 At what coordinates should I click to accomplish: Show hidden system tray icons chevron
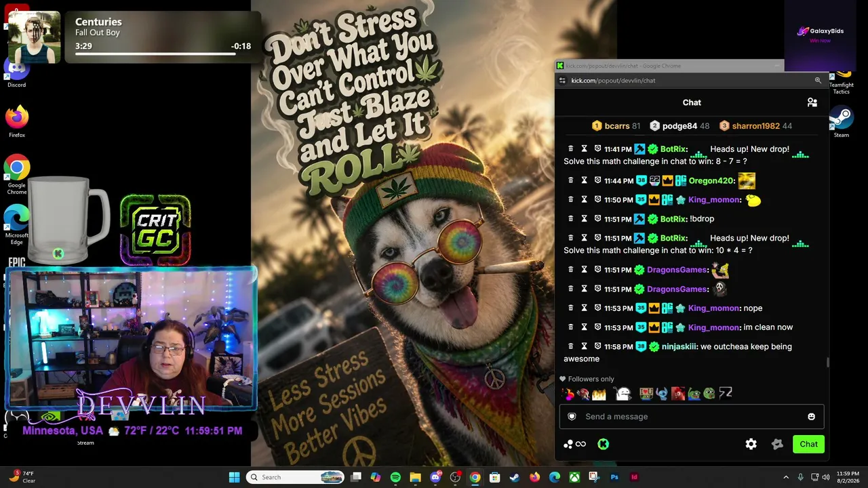pos(786,477)
